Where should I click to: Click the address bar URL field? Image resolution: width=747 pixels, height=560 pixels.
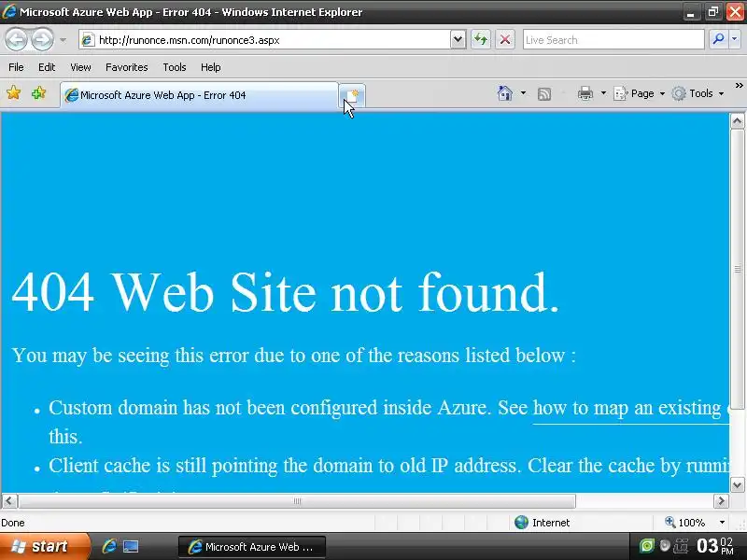point(267,40)
